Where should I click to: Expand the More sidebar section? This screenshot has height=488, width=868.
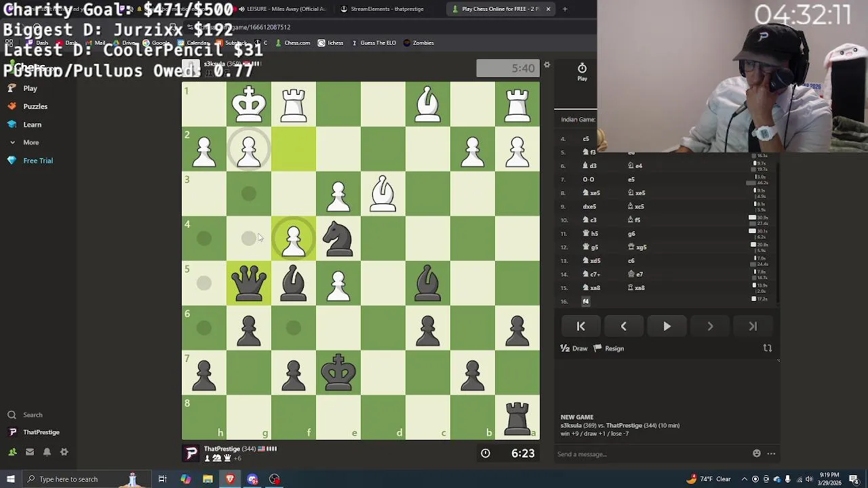coord(24,142)
